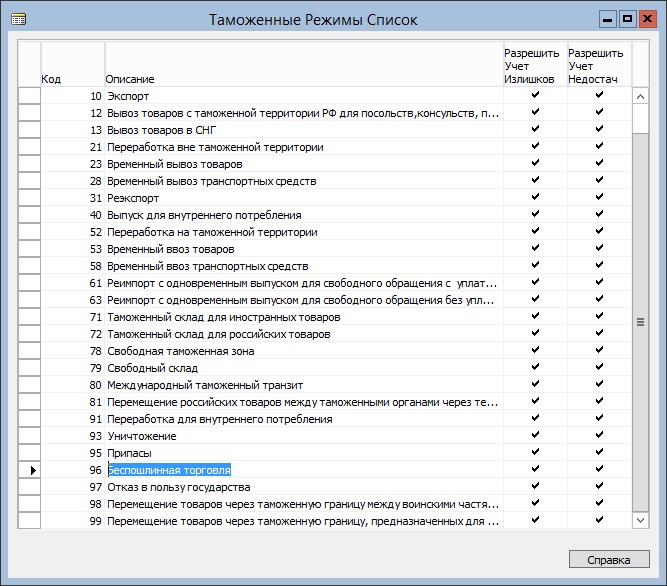Close the Таможенные Режимы Список window
Screen dimensions: 667x586
(x=647, y=20)
